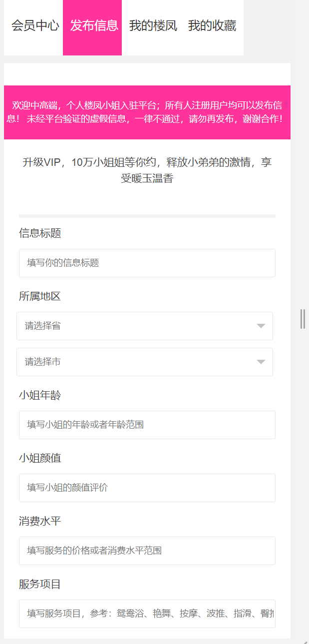Click the 信息标题 field label
The width and height of the screenshot is (309, 644).
point(40,233)
